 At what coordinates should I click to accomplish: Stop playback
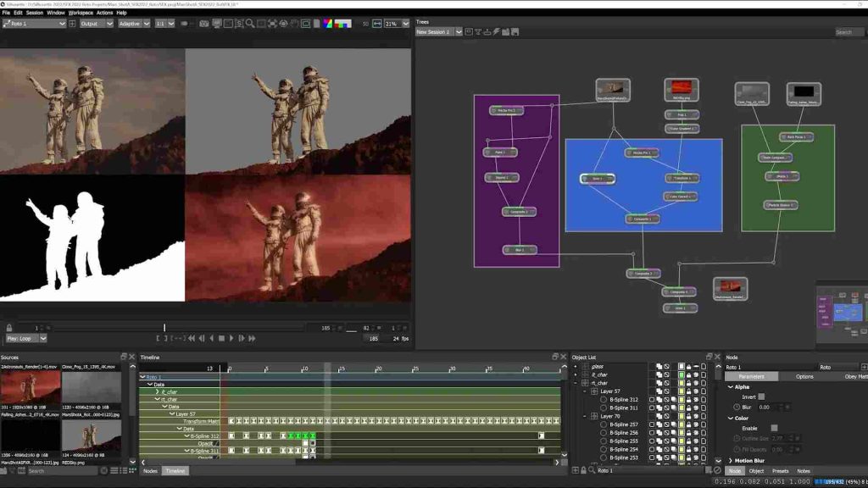click(221, 338)
